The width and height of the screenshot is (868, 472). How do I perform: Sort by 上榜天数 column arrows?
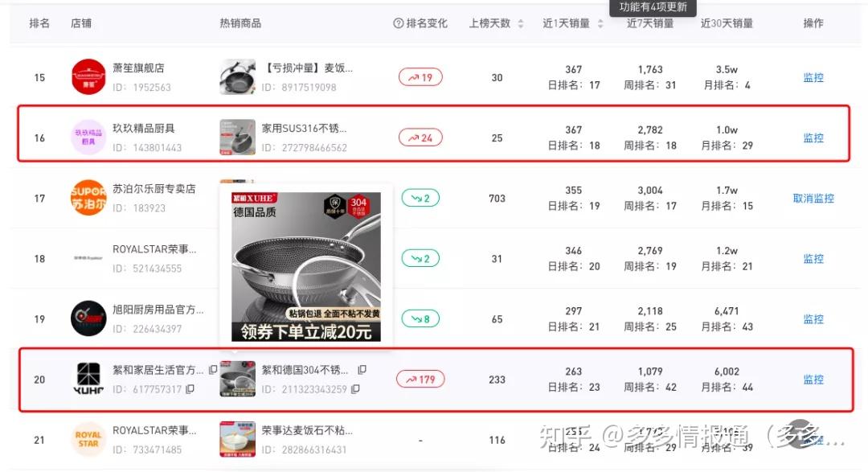point(520,23)
